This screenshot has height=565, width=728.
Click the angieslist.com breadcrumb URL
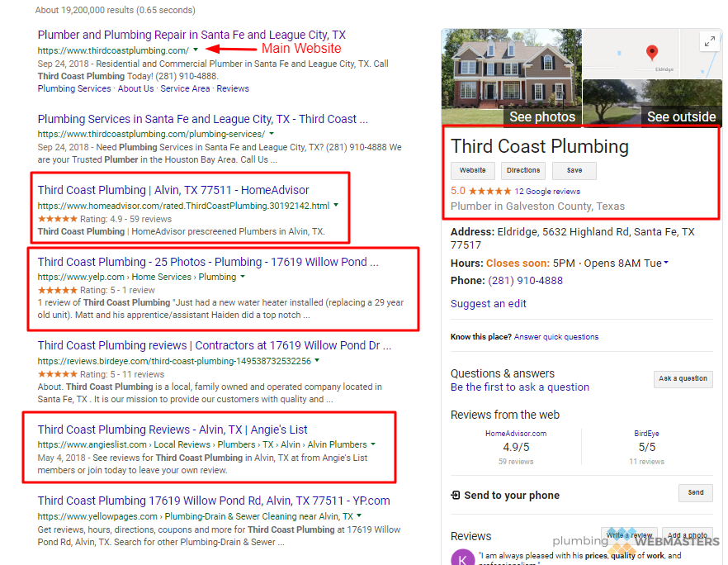coord(202,444)
